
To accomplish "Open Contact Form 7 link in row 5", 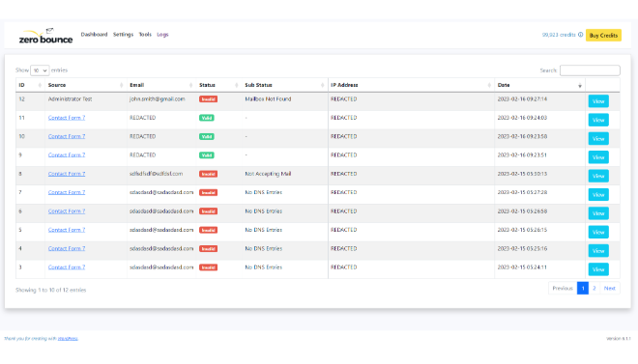I will click(67, 230).
